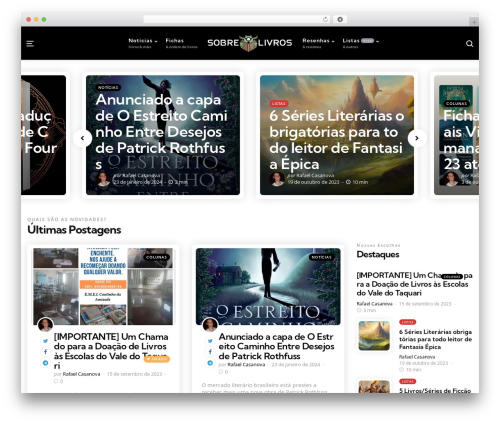This screenshot has height=423, width=500.
Task: Click author Rafael Casanova under the Rothfuss post
Action: 246,364
